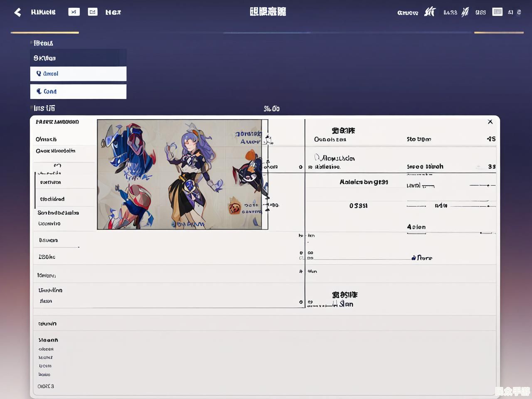Click the shield icon in the 'Arreal' button

(x=39, y=74)
